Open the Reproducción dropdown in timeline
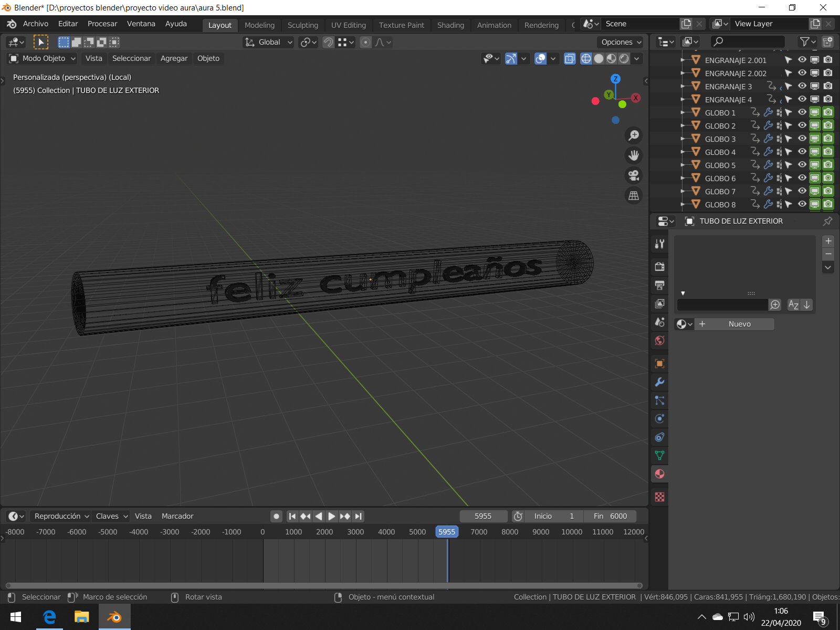The image size is (840, 630). click(61, 516)
